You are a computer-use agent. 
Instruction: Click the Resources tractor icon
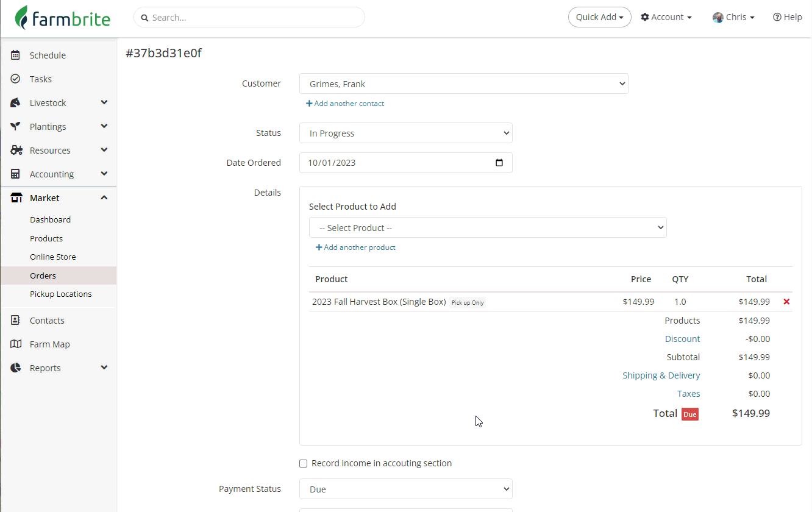[16, 151]
